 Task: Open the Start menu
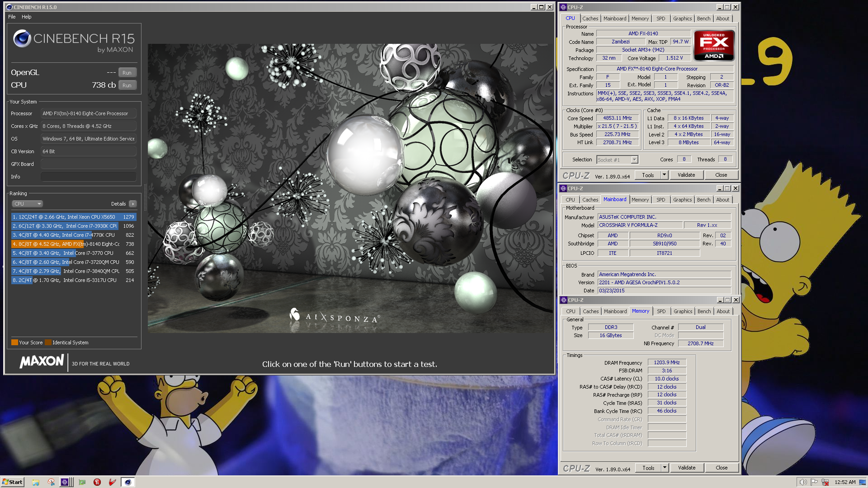click(x=12, y=482)
